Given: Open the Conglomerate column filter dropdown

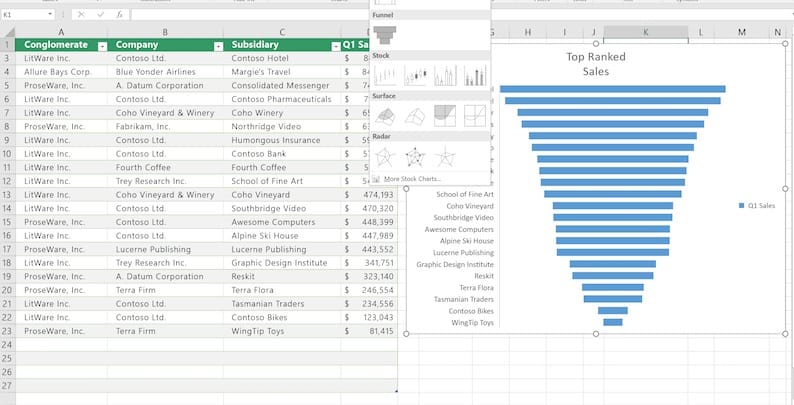Looking at the screenshot, I should pos(102,46).
